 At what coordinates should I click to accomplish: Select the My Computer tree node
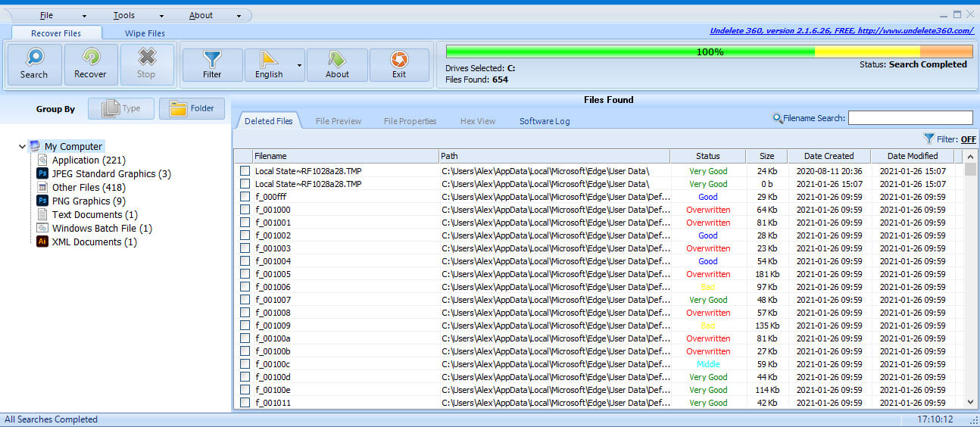pos(73,146)
